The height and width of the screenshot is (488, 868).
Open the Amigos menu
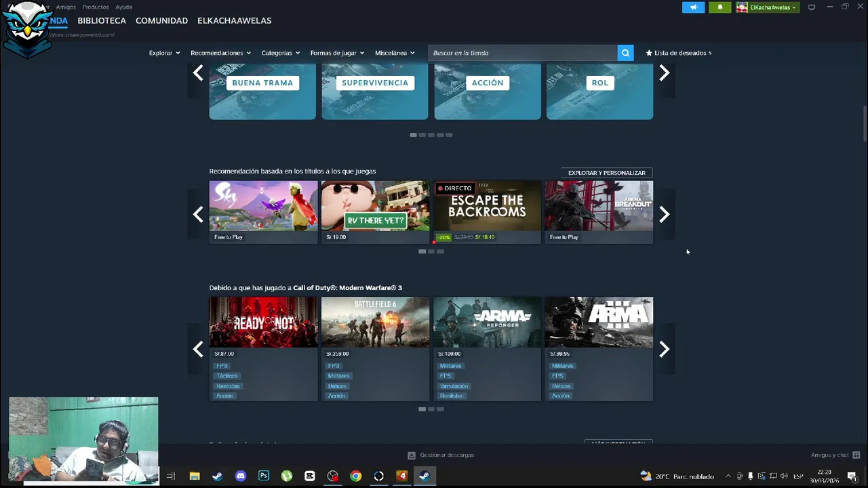(x=66, y=7)
